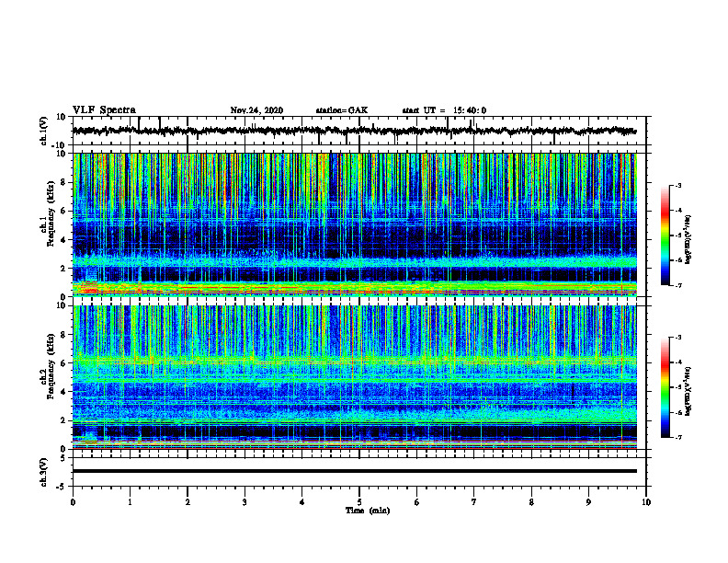
Task: Click the 'VLF Spectra' title text
Action: pyautogui.click(x=104, y=110)
